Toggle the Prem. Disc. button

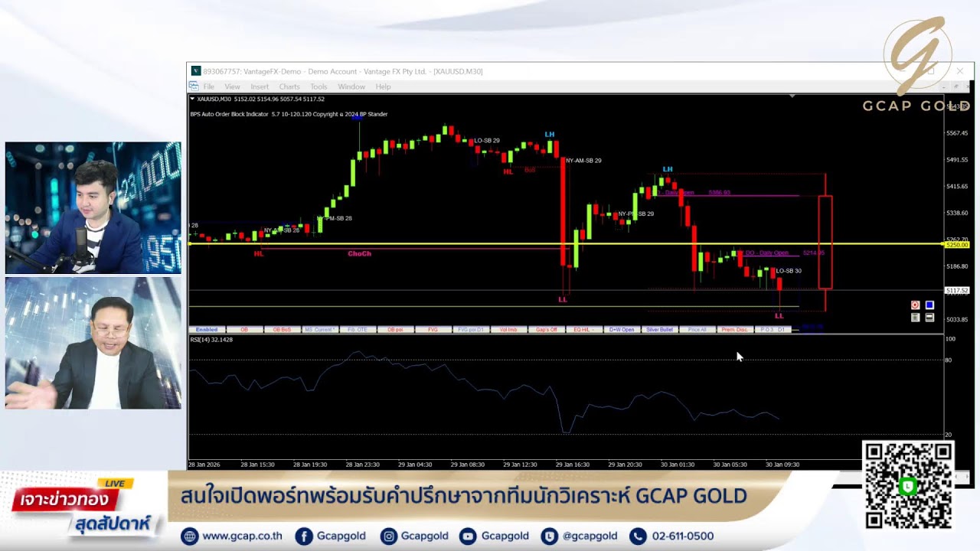click(734, 330)
